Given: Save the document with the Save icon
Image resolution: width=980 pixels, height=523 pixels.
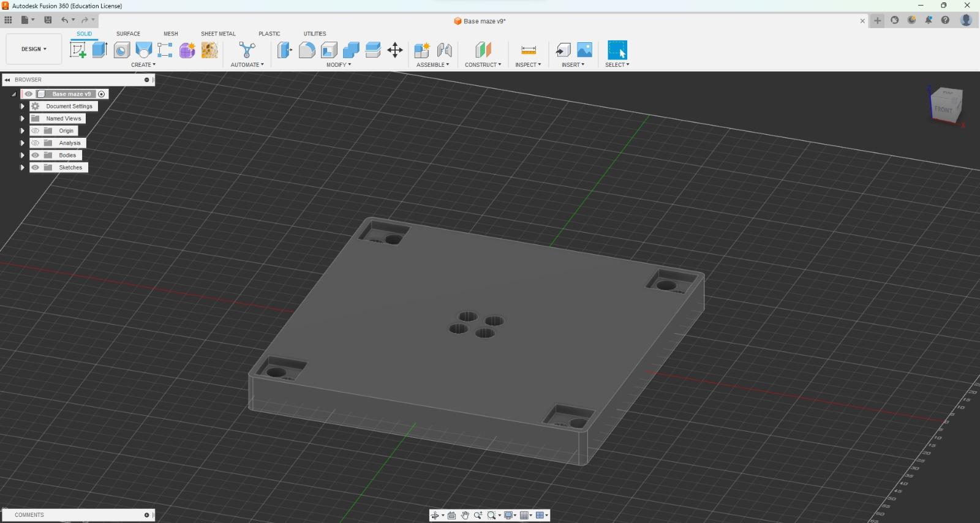Looking at the screenshot, I should [x=48, y=20].
